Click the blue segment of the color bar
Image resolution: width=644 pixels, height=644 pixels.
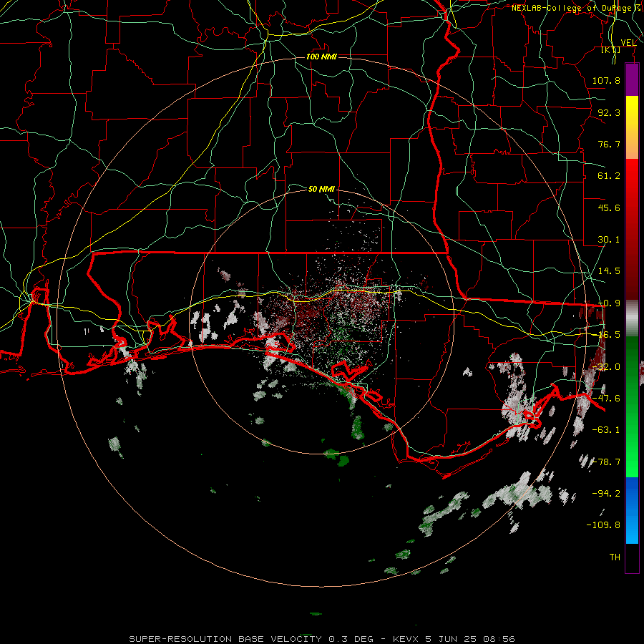(632, 510)
